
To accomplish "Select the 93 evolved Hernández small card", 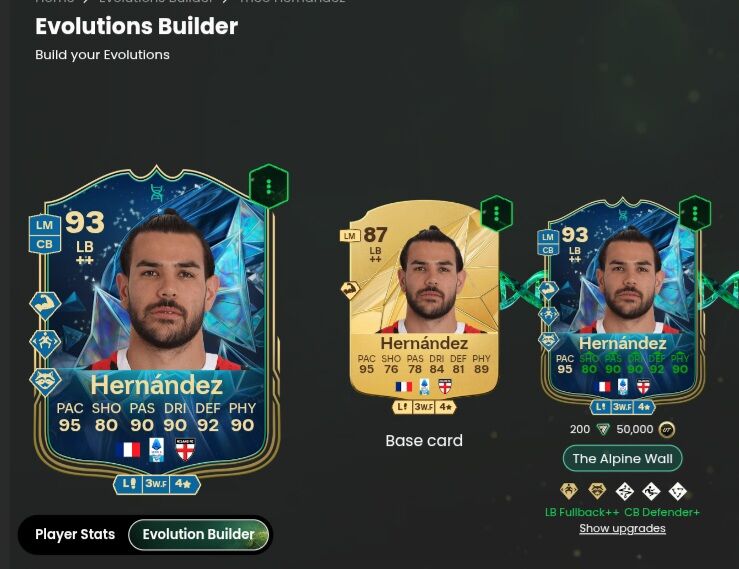I will click(622, 304).
